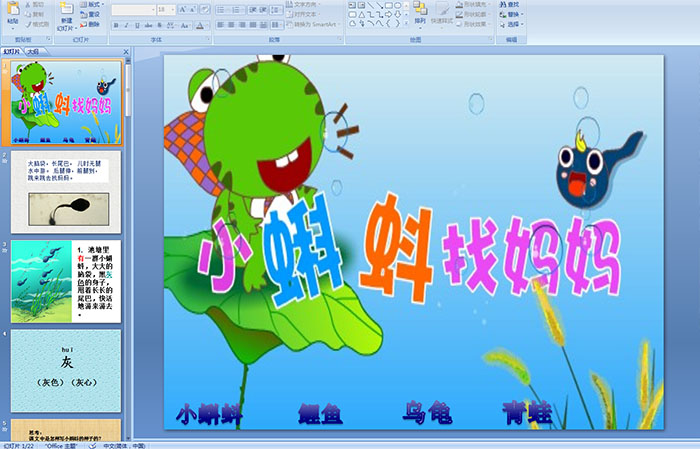Viewport: 700px width, 449px height.
Task: Click the Shrink Font icon
Action: pyautogui.click(x=193, y=9)
